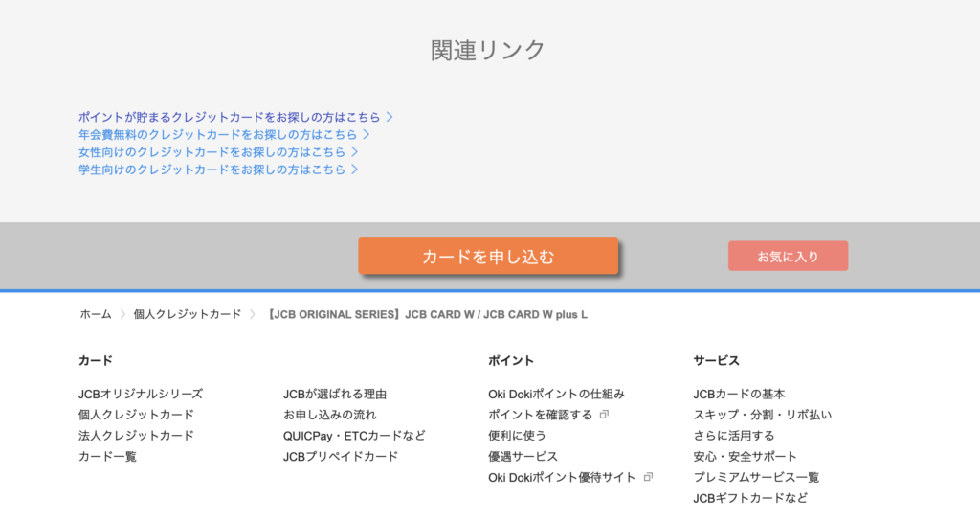Open スキップ・分割・リボ払い footer link

tap(763, 415)
